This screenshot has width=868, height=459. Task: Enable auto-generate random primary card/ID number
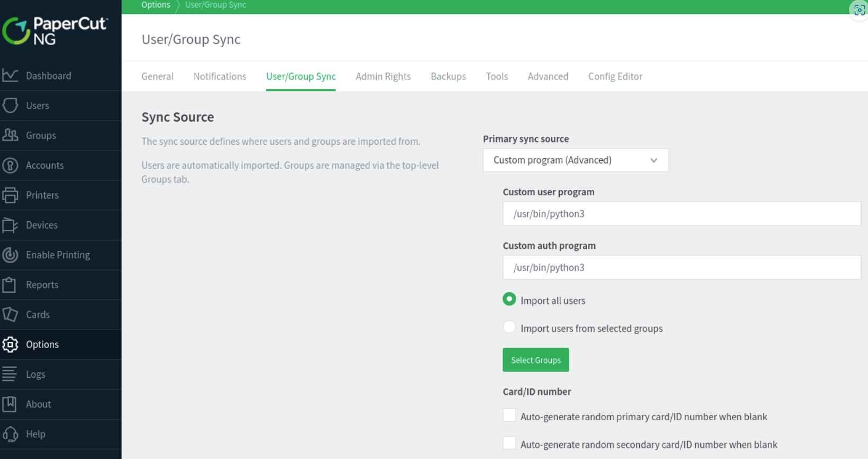(509, 415)
